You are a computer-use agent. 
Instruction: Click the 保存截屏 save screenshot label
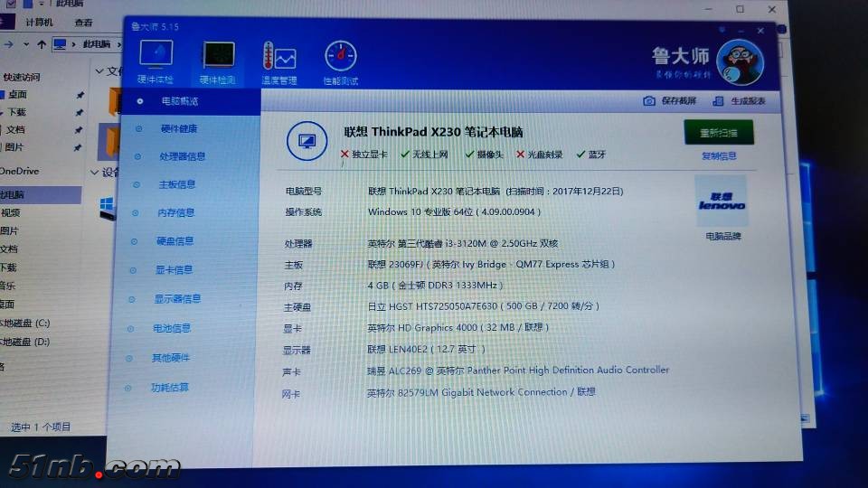(679, 100)
